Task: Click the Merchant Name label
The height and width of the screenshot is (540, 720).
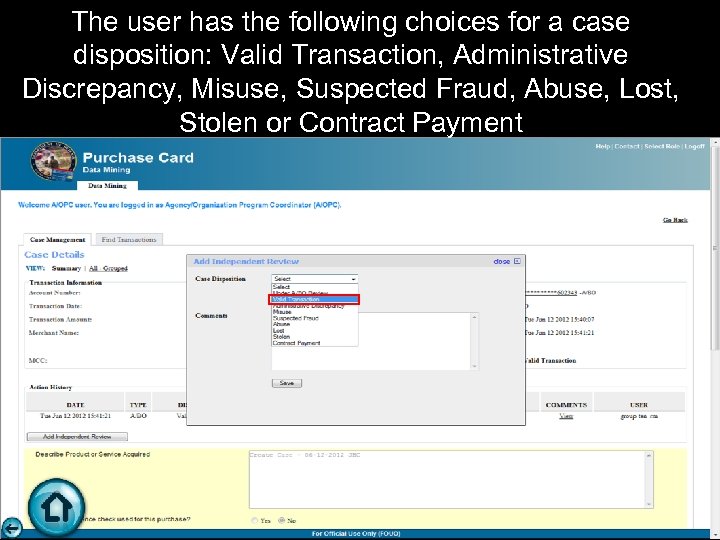Action: (53, 332)
